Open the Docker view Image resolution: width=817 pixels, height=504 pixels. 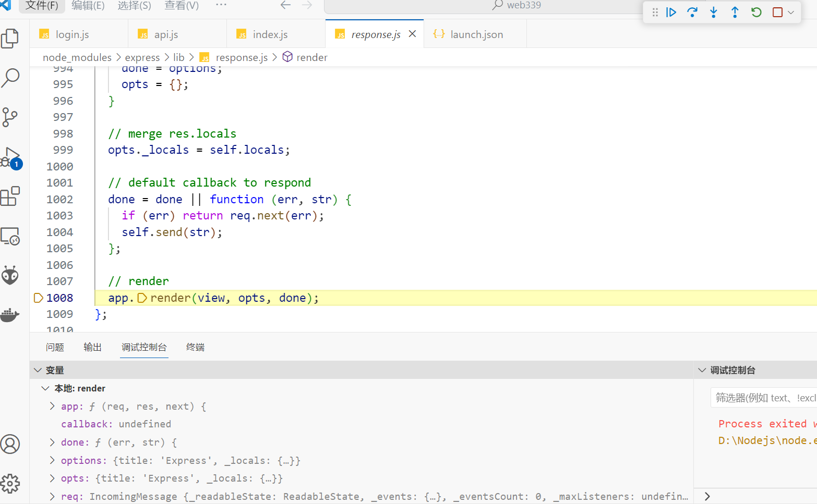10,315
